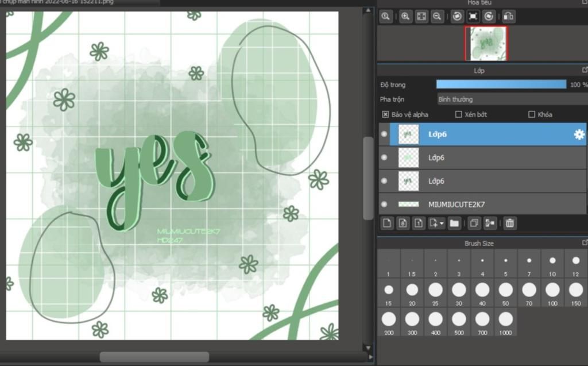Uncheck the Bảo vệ alpha checkbox
Screen dimensions: 588x366
(385, 114)
